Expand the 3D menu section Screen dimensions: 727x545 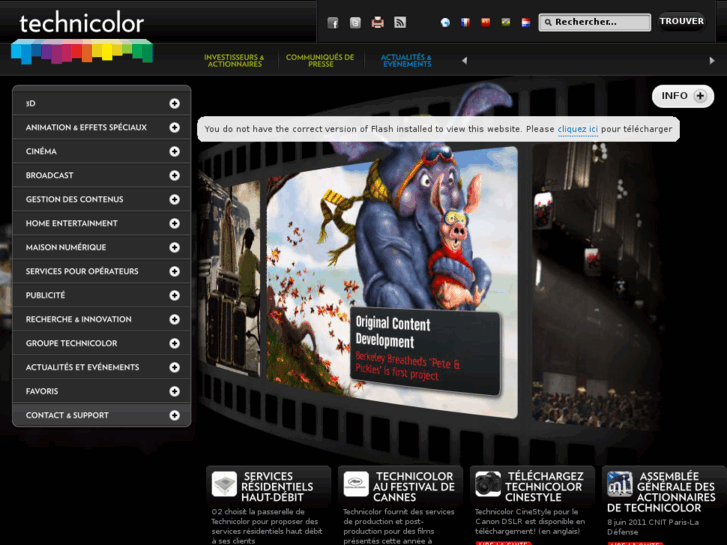[174, 103]
